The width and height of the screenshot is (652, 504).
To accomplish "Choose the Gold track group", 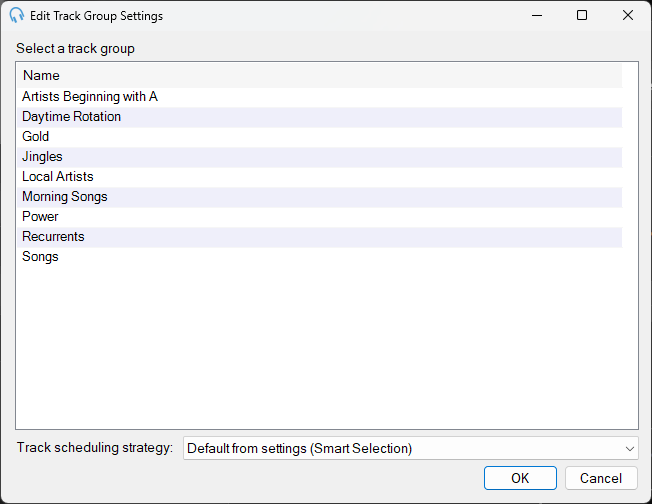I will coord(320,137).
